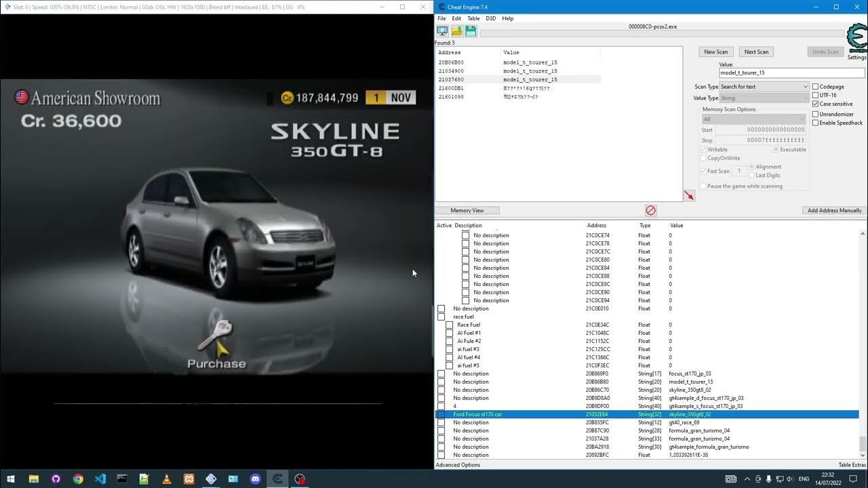This screenshot has height=488, width=868.
Task: Open the D3D menu
Action: point(490,18)
